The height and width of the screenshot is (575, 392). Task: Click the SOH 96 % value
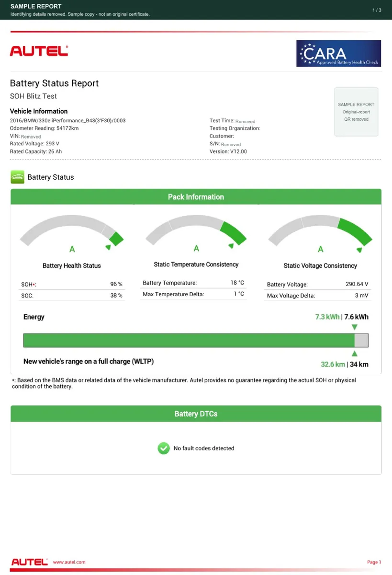(116, 284)
